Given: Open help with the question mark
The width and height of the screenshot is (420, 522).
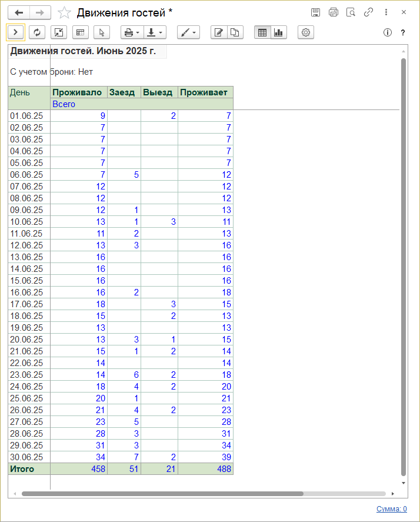Looking at the screenshot, I should (403, 32).
